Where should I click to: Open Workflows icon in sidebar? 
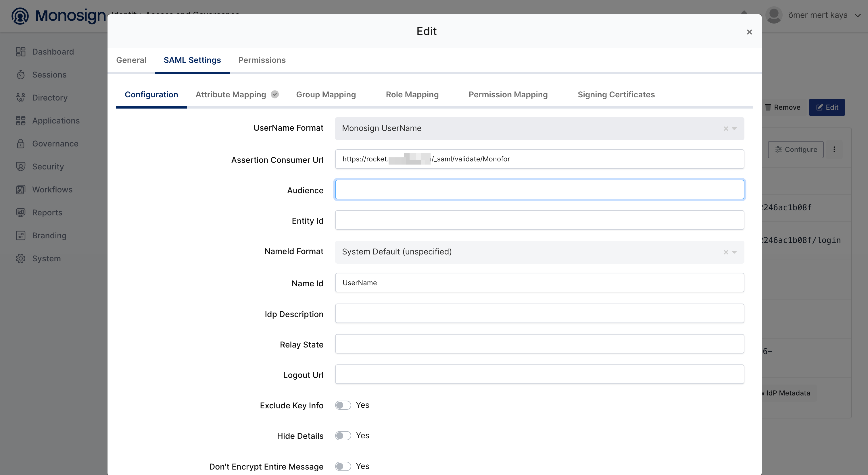pyautogui.click(x=21, y=190)
